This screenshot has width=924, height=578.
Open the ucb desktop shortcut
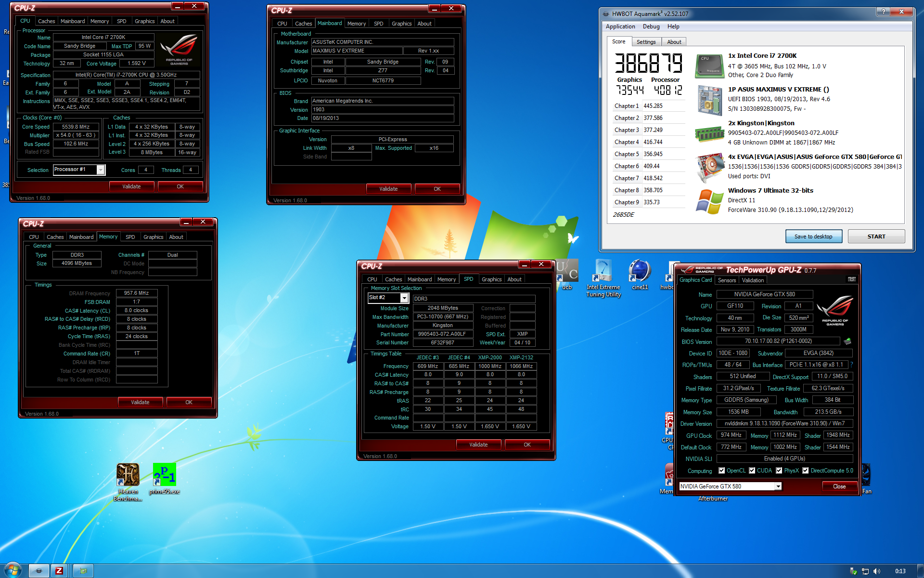point(567,275)
